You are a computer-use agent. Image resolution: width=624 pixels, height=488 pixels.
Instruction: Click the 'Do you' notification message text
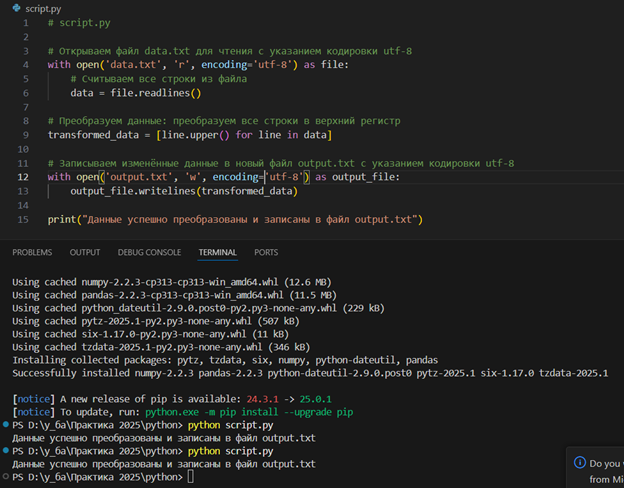[x=606, y=462]
